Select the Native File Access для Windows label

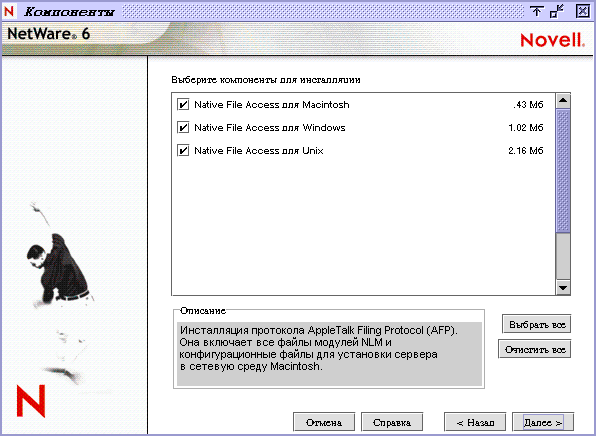click(269, 127)
